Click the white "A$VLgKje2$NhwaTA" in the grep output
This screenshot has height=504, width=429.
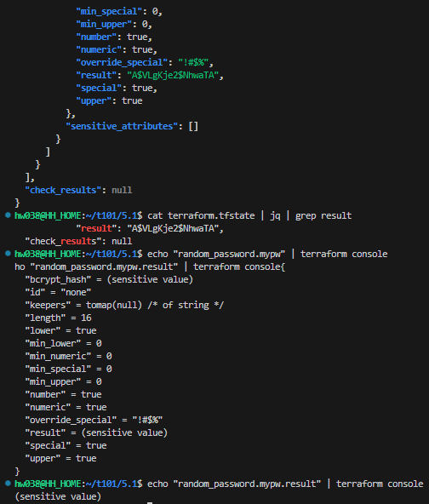coord(173,228)
